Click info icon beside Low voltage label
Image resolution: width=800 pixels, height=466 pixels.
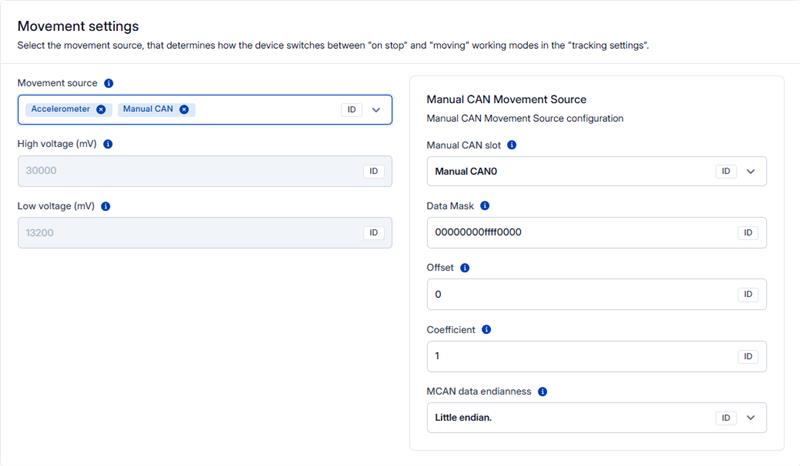tap(105, 206)
